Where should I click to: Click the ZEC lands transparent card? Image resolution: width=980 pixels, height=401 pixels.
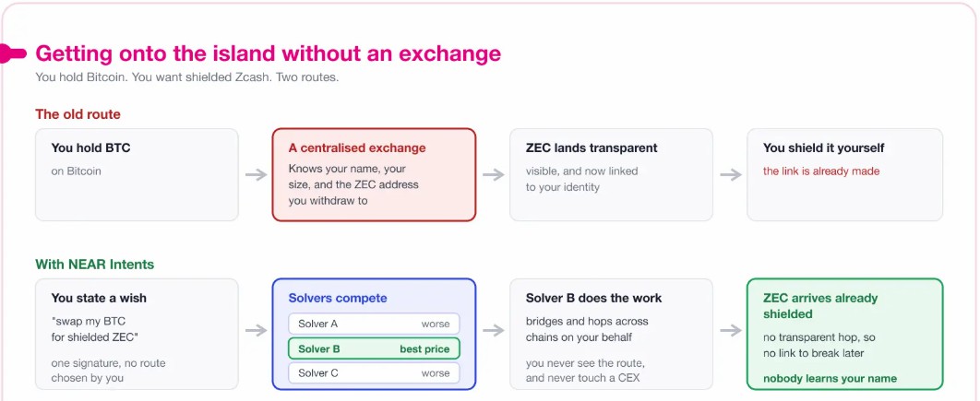pyautogui.click(x=611, y=175)
